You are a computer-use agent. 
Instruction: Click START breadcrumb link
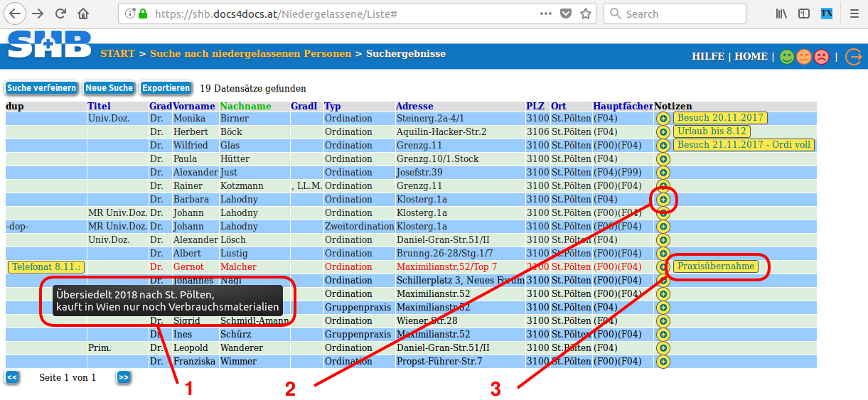pyautogui.click(x=117, y=54)
